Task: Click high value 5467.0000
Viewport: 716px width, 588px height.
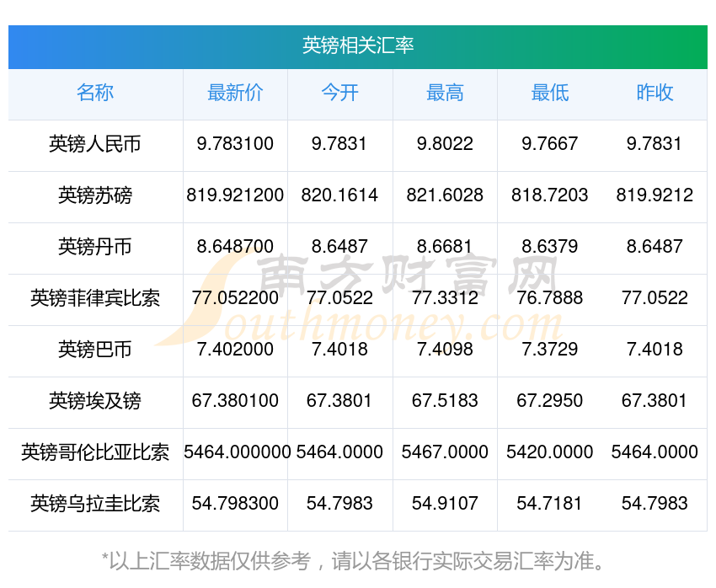Action: [x=445, y=452]
